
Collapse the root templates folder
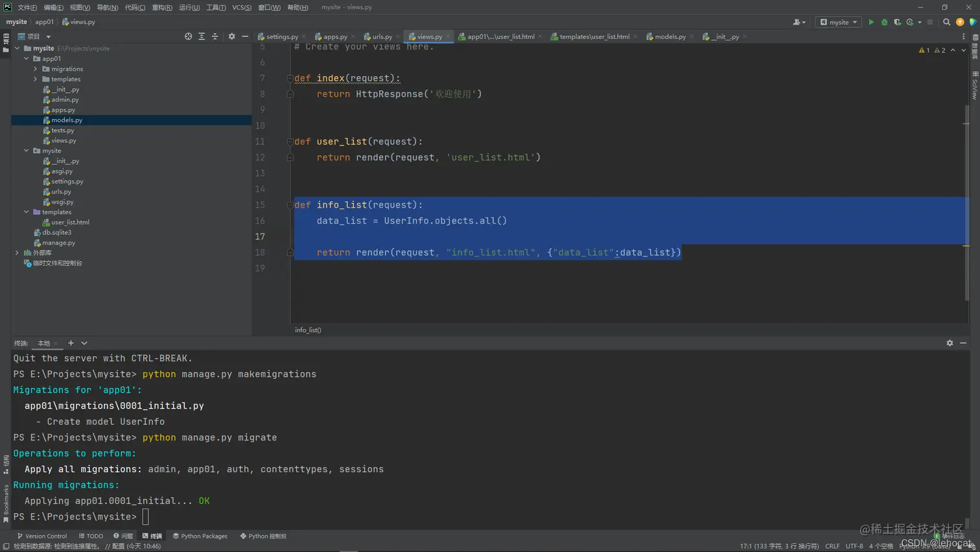click(x=27, y=212)
